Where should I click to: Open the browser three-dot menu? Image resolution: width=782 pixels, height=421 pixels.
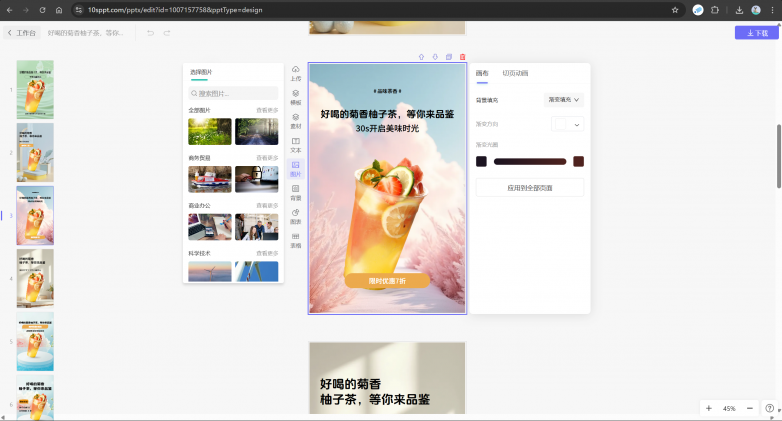(x=772, y=10)
